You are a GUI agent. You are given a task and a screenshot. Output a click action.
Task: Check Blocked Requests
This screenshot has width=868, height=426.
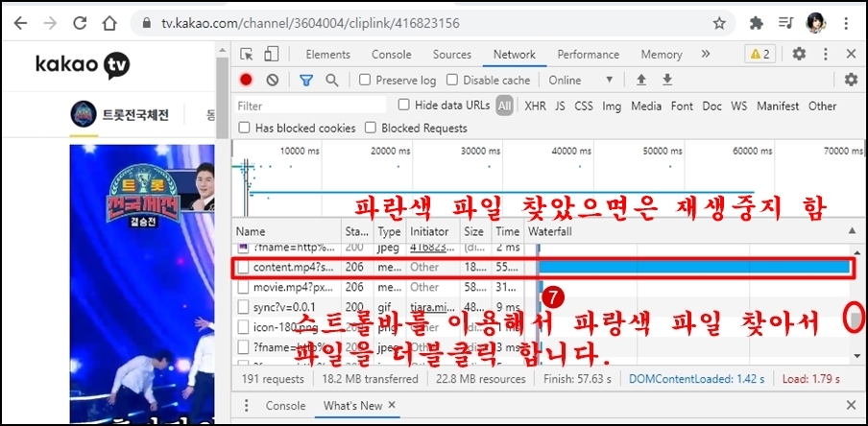coord(371,128)
